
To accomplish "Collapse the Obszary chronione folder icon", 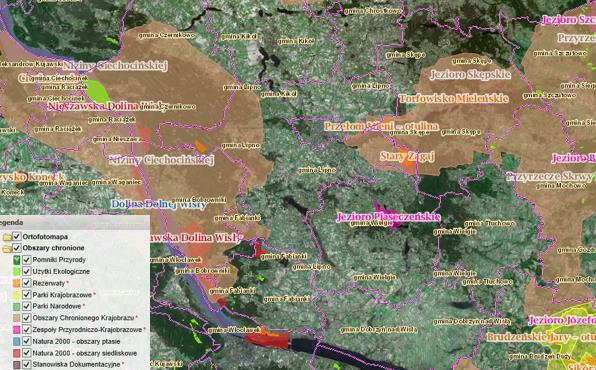I will click(x=7, y=249).
